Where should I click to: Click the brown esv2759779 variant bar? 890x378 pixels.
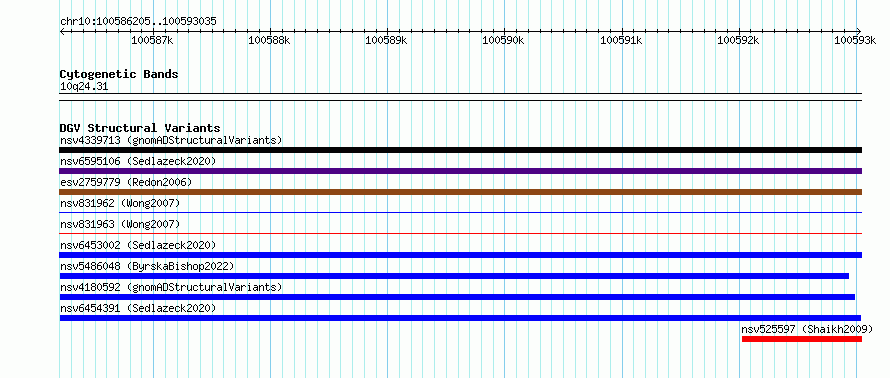461,192
